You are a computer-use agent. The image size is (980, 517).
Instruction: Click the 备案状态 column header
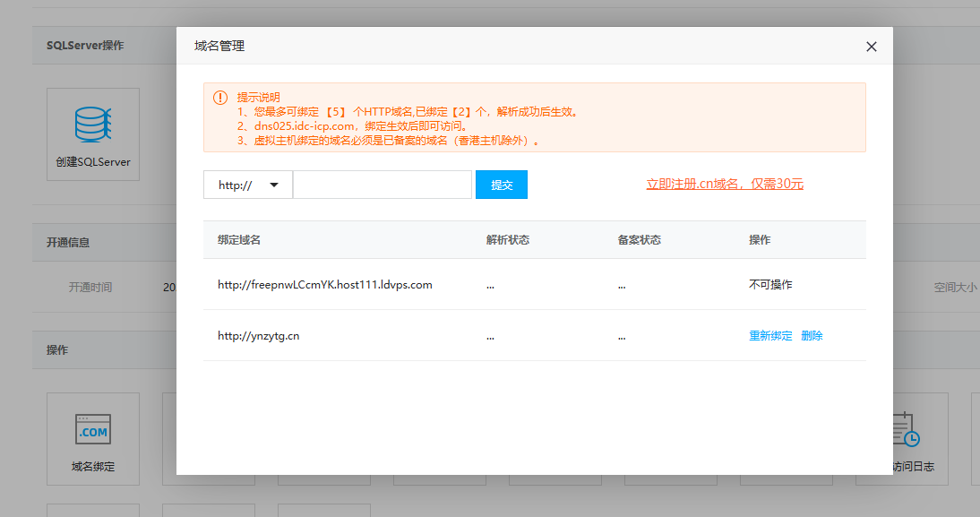point(639,240)
